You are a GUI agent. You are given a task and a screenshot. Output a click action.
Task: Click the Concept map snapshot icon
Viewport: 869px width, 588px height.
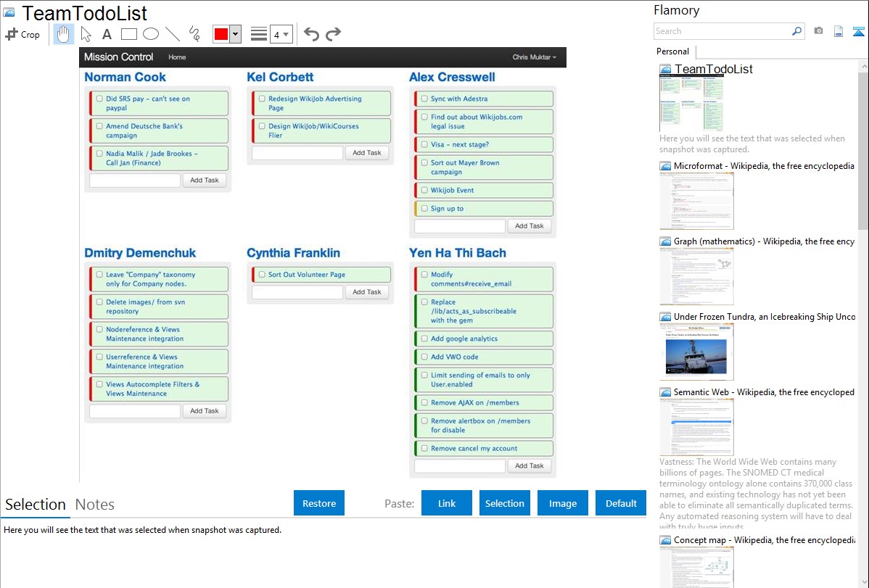coord(665,540)
